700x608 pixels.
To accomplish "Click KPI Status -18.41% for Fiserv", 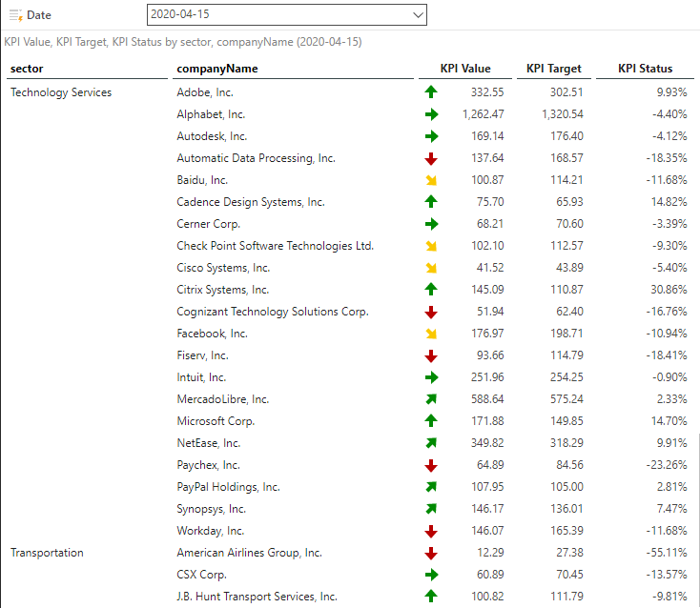I will [666, 355].
